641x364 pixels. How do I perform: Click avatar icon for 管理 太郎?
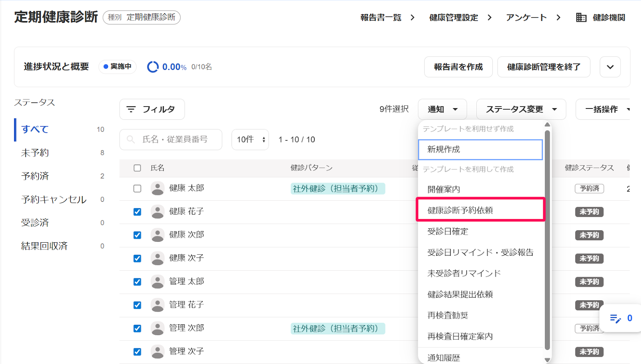click(x=157, y=282)
